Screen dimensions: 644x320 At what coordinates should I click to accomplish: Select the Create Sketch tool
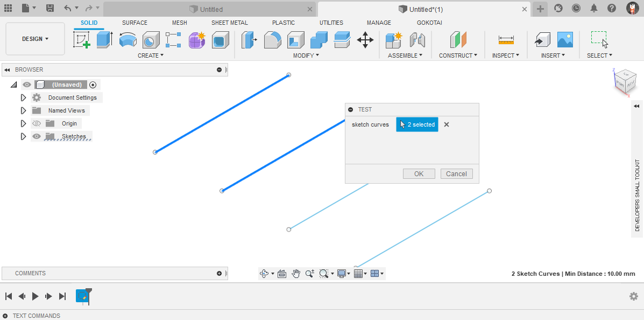point(82,40)
